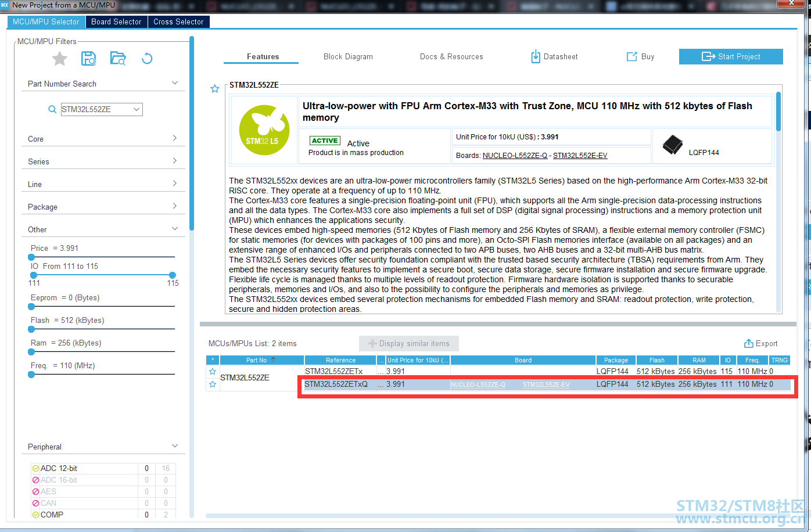
Task: Click the description panel vertical scrollbar
Action: point(778,110)
